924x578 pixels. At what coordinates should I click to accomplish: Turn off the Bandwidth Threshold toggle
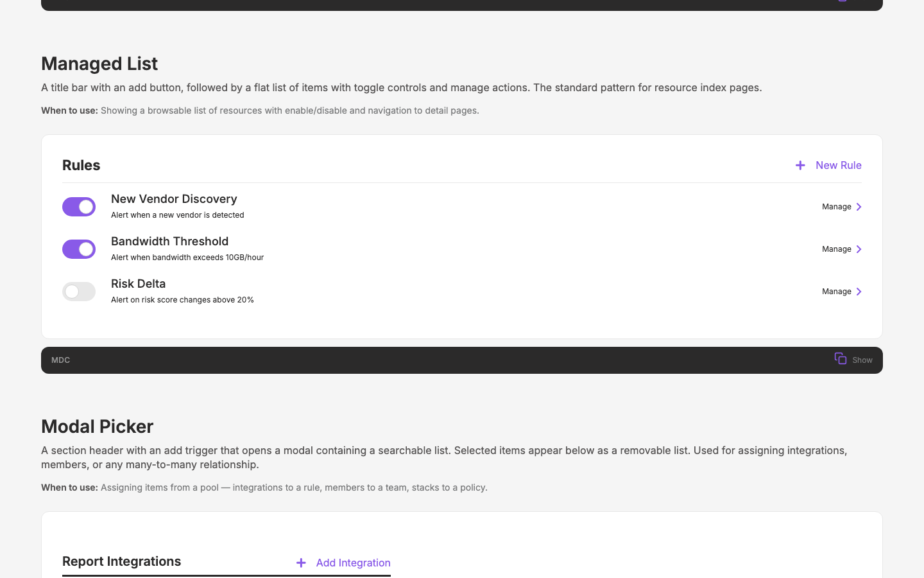pyautogui.click(x=79, y=249)
